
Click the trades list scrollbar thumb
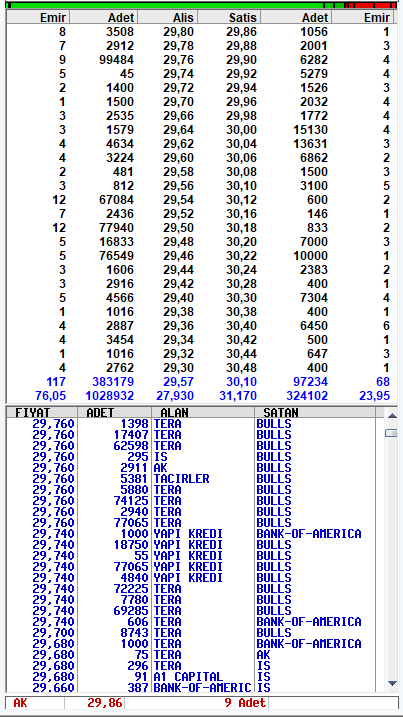pos(392,433)
